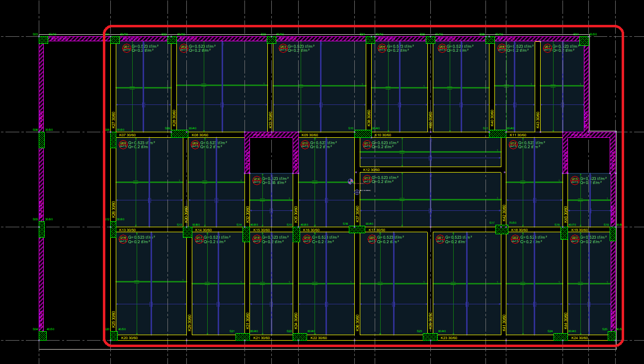Select the K20 30/60 beam label

(129, 338)
